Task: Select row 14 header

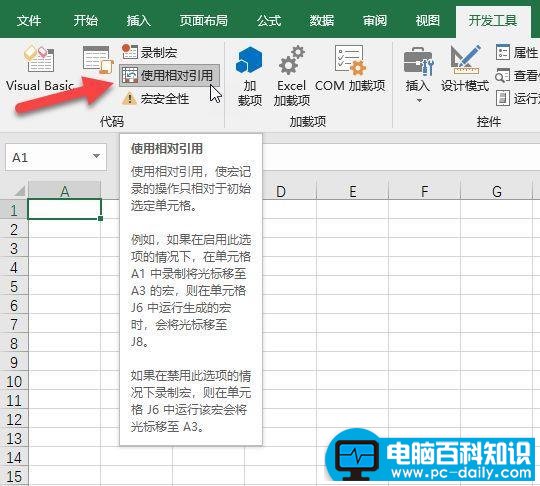Action: [14, 457]
